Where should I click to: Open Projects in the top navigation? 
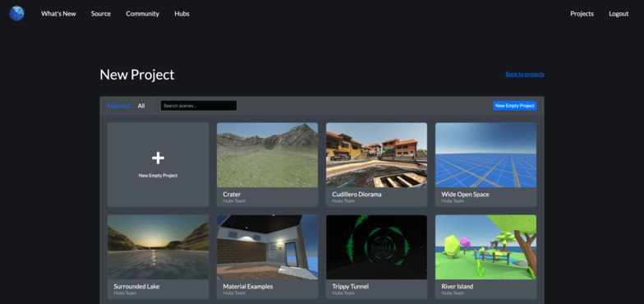(x=582, y=13)
